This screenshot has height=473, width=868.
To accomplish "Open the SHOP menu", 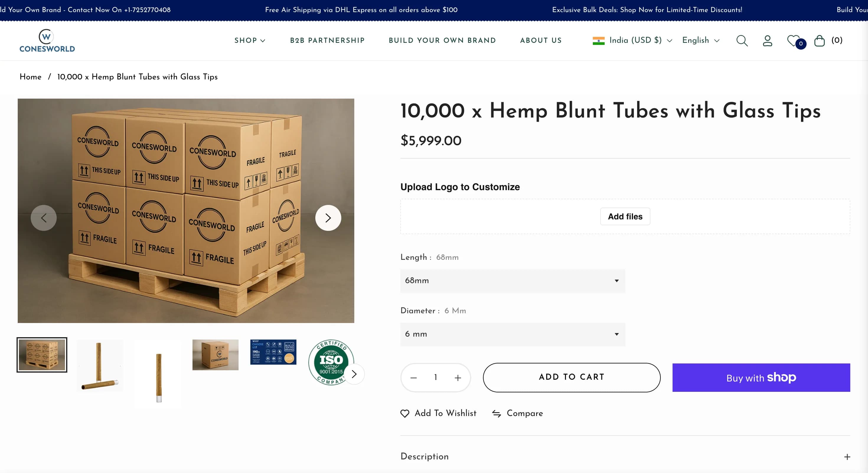I will (x=250, y=40).
